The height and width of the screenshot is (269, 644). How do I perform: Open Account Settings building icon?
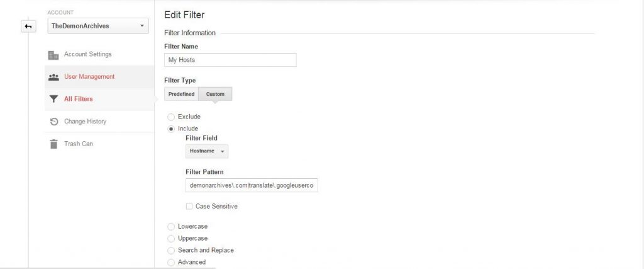[x=53, y=55]
